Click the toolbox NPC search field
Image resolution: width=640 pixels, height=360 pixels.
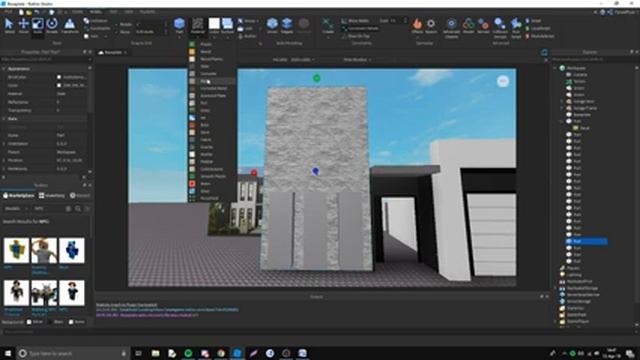[x=48, y=208]
